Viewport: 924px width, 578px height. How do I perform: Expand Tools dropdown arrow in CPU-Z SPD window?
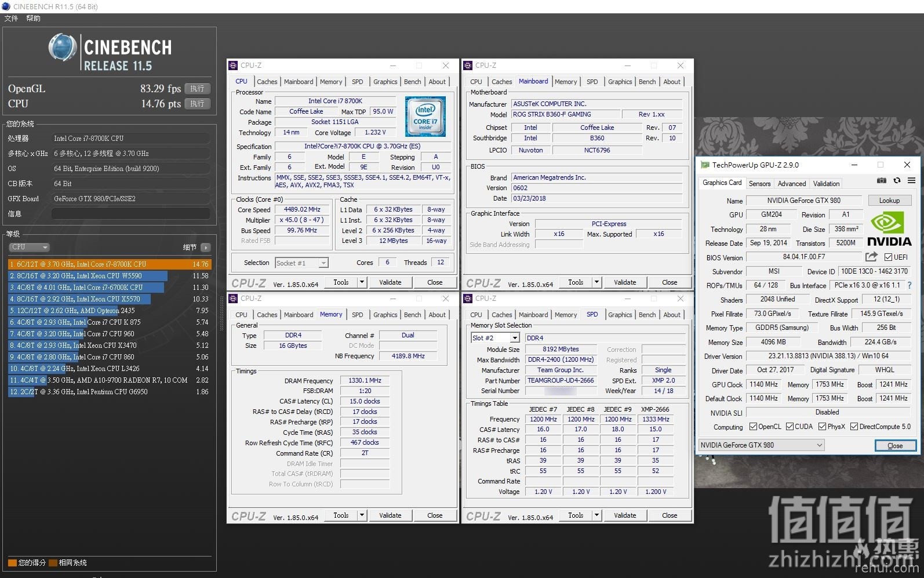pos(597,515)
